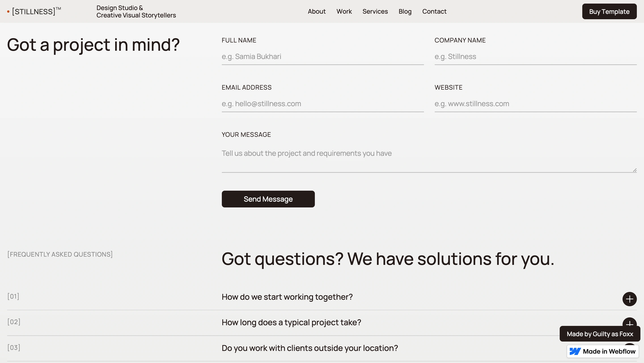
Task: Expand the 'How do we start working together?' plus icon
Action: coord(629,299)
